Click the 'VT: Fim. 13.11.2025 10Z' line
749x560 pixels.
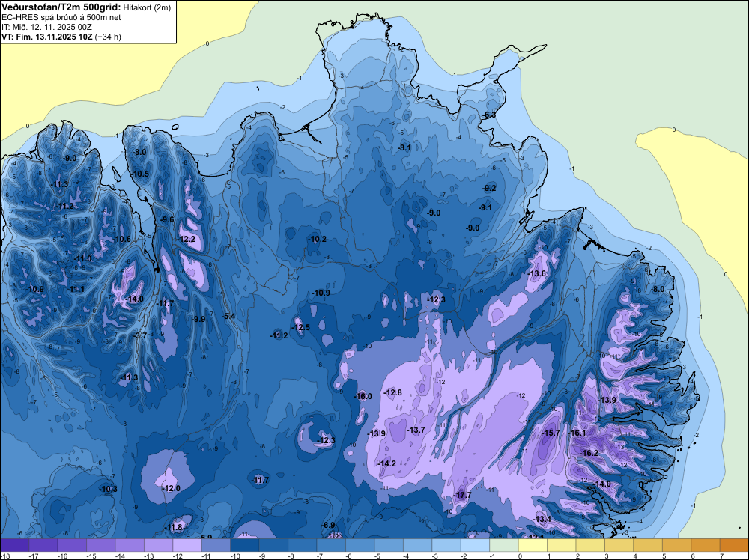(x=46, y=37)
